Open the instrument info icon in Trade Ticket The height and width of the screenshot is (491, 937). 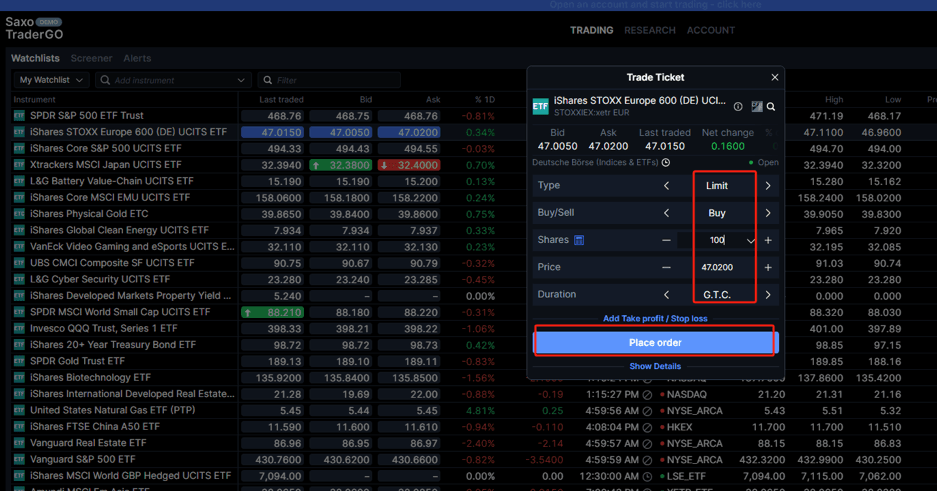(x=738, y=107)
